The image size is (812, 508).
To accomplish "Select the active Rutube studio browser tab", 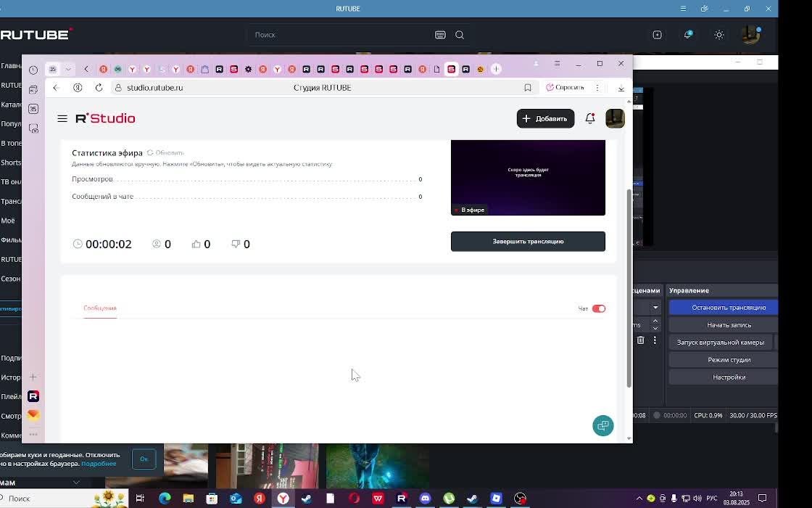I will pyautogui.click(x=451, y=69).
